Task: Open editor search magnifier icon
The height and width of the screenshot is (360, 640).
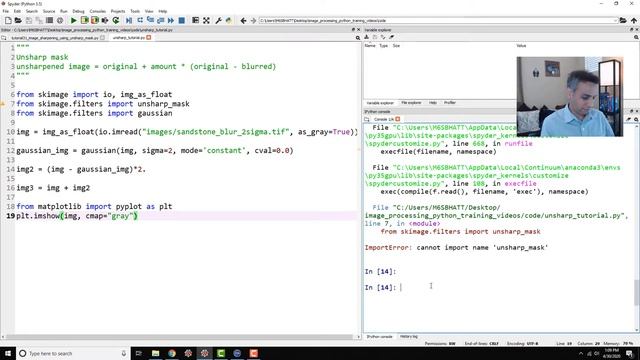Action: (x=358, y=38)
